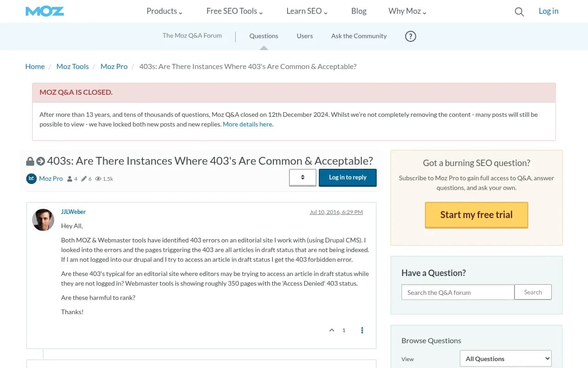Click the pencil edit-count icon showing 6

(x=84, y=178)
